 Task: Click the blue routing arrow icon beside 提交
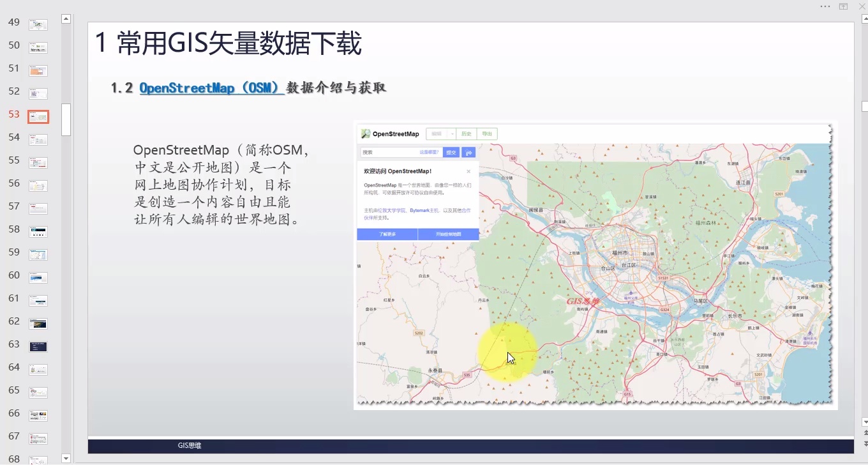point(468,152)
